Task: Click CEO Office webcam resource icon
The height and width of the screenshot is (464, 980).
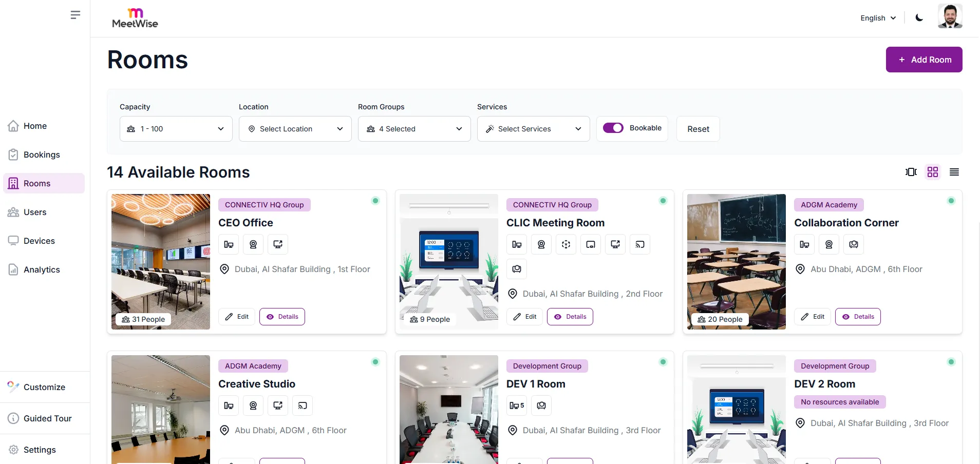Action: coord(253,244)
